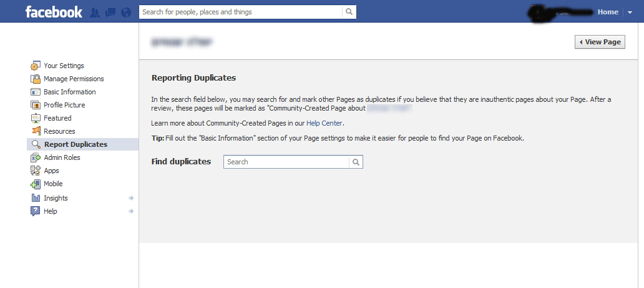Image resolution: width=644 pixels, height=288 pixels.
Task: Go to Manage Permissions
Action: click(x=74, y=79)
